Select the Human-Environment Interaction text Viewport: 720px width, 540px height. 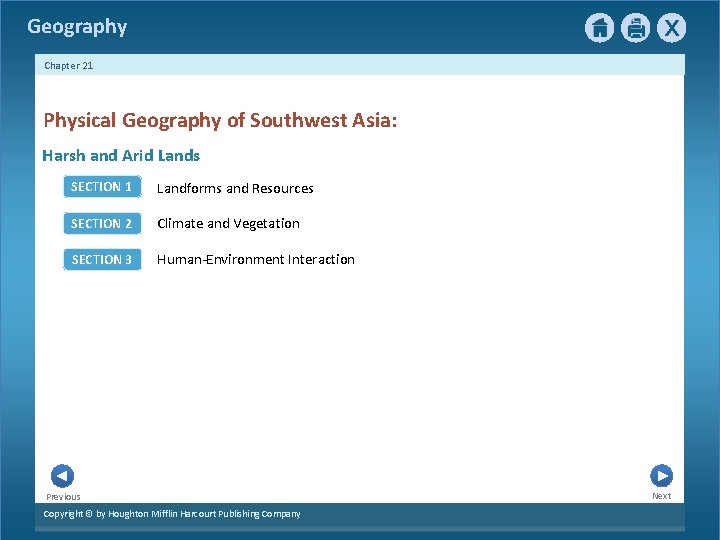[256, 259]
